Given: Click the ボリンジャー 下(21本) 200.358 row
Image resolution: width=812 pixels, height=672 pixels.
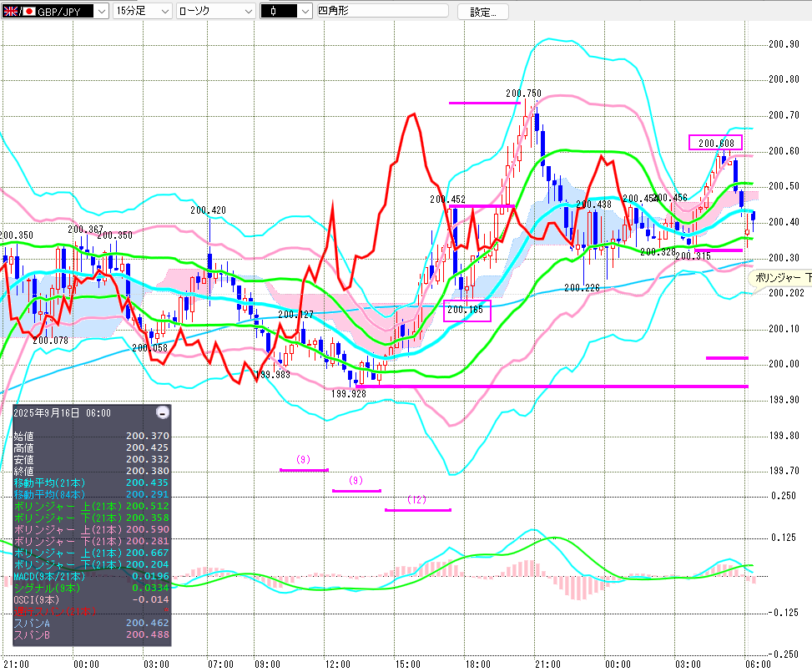Looking at the screenshot, I should 91,518.
